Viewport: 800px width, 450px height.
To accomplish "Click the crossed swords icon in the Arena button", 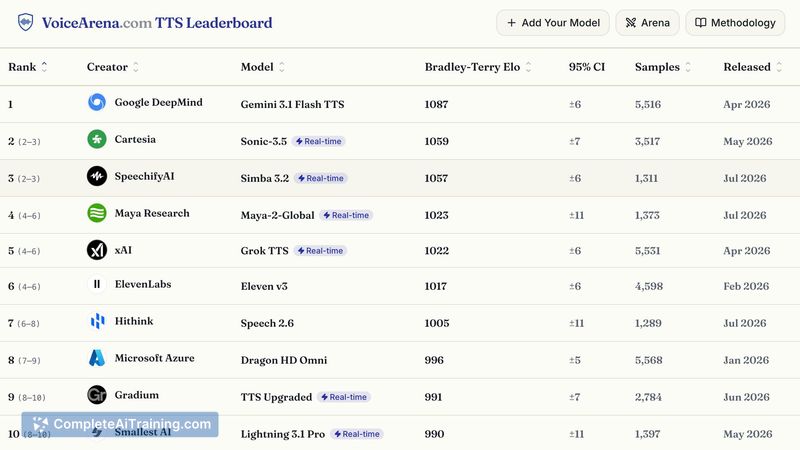I will 631,23.
